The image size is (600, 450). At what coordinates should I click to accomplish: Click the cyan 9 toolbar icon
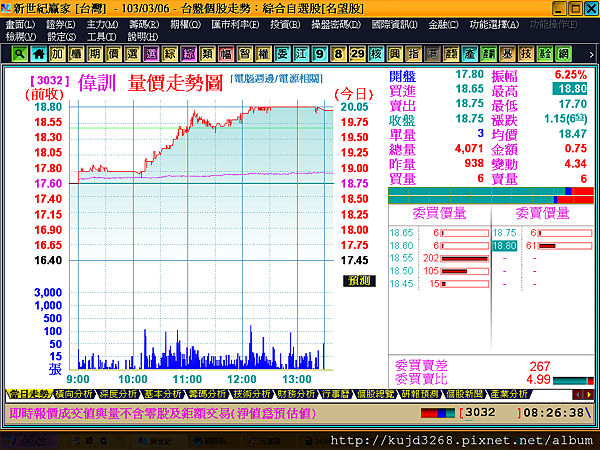pyautogui.click(x=320, y=54)
